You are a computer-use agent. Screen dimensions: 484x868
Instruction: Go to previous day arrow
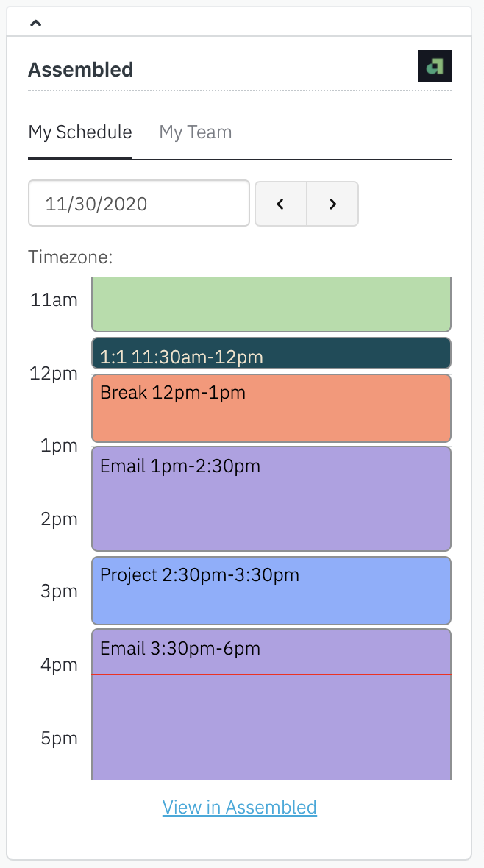coord(280,204)
